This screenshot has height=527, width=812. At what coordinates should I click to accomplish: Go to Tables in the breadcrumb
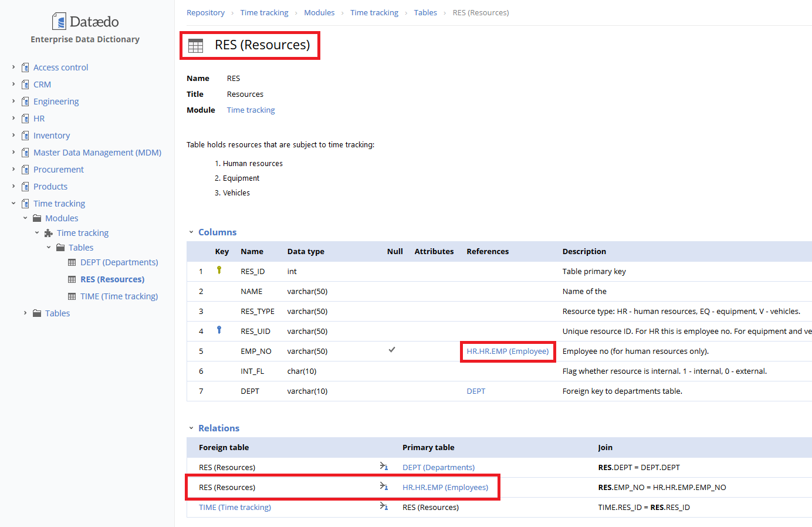425,13
